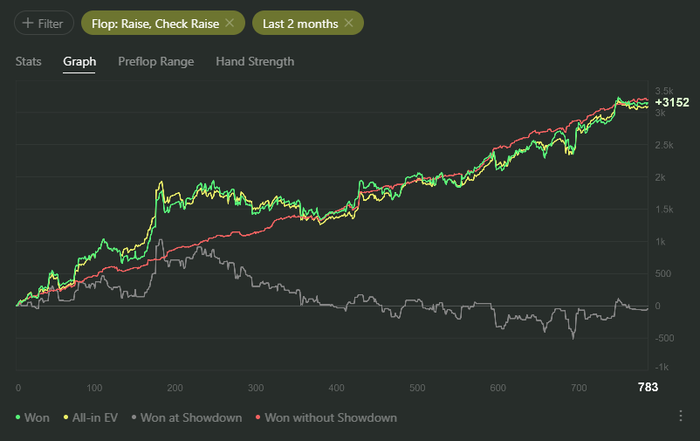Remove the Last 2 months filter
The height and width of the screenshot is (441, 700).
click(x=348, y=22)
